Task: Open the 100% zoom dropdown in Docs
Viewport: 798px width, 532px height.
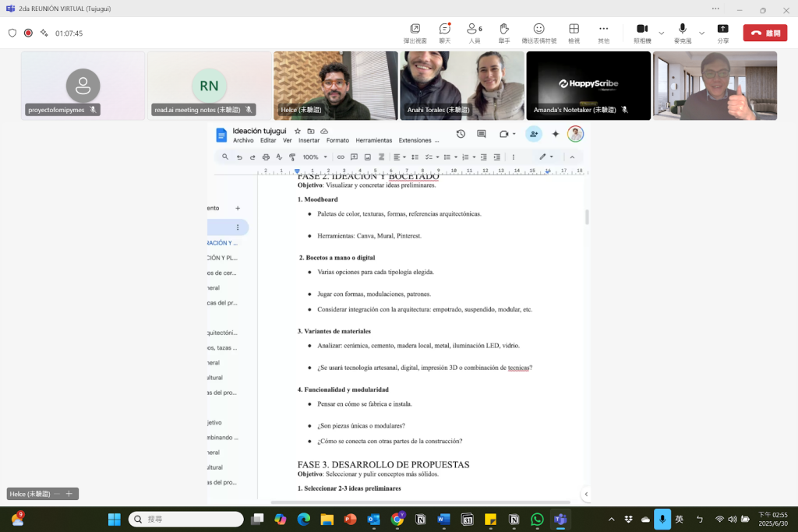Action: [314, 157]
